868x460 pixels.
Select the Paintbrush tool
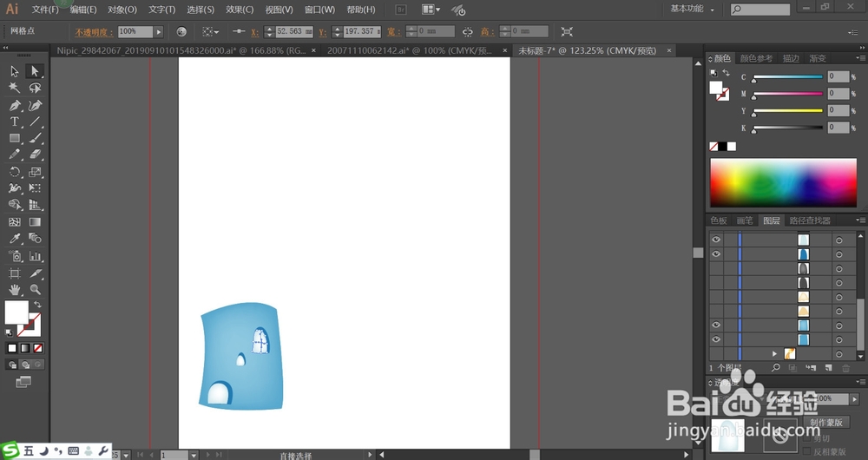coord(35,138)
